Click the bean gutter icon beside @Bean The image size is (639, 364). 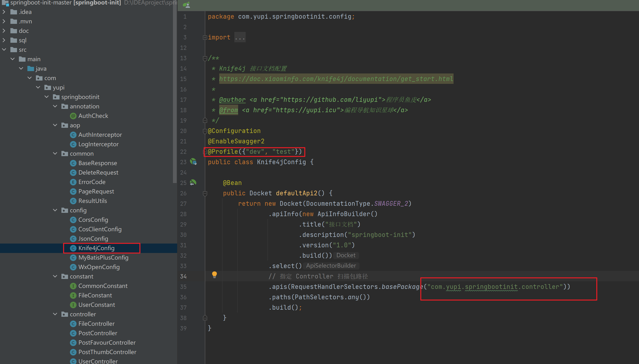193,183
